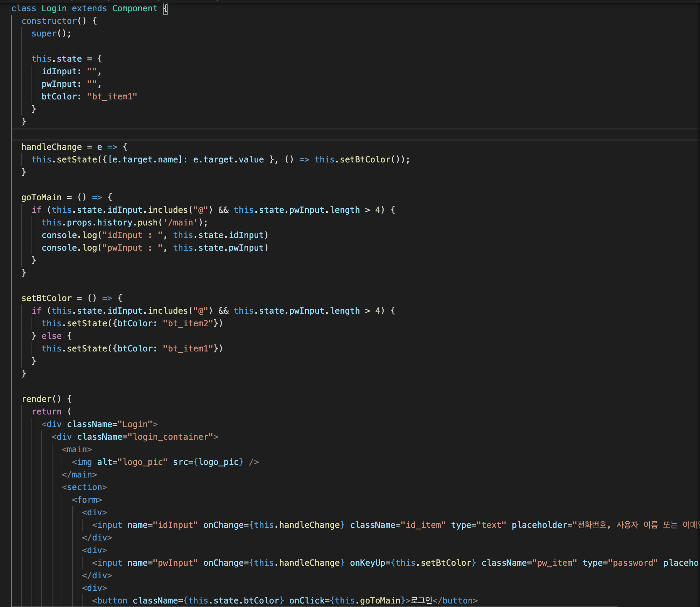Click the '<section>' tag

pyautogui.click(x=84, y=487)
